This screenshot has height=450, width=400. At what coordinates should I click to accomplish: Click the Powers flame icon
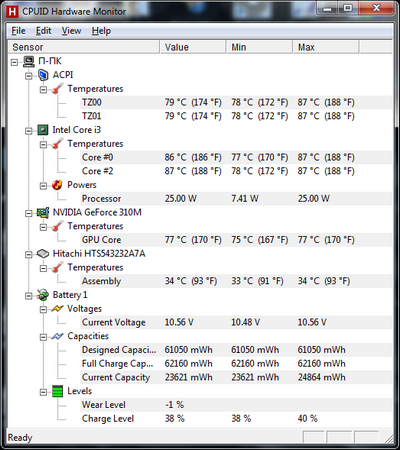(57, 185)
